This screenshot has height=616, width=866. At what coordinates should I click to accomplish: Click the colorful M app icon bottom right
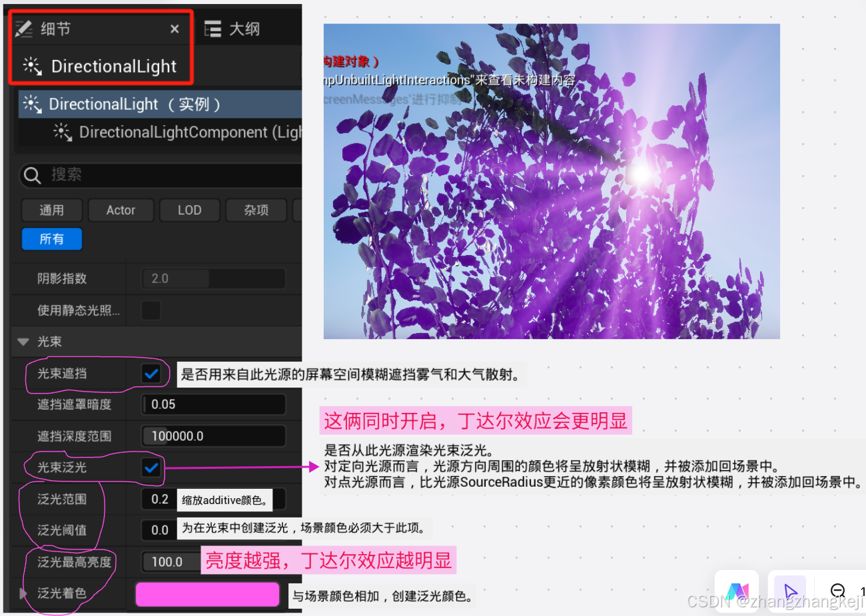point(736,591)
